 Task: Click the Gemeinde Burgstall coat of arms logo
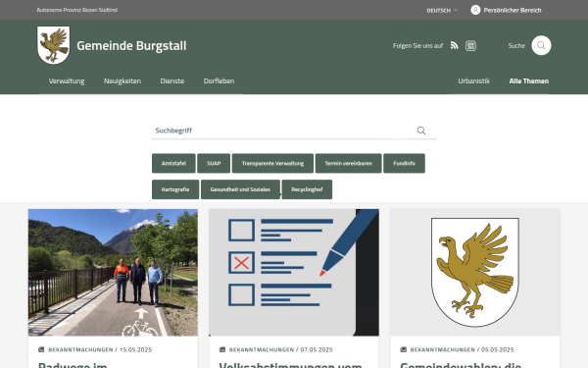coord(53,45)
